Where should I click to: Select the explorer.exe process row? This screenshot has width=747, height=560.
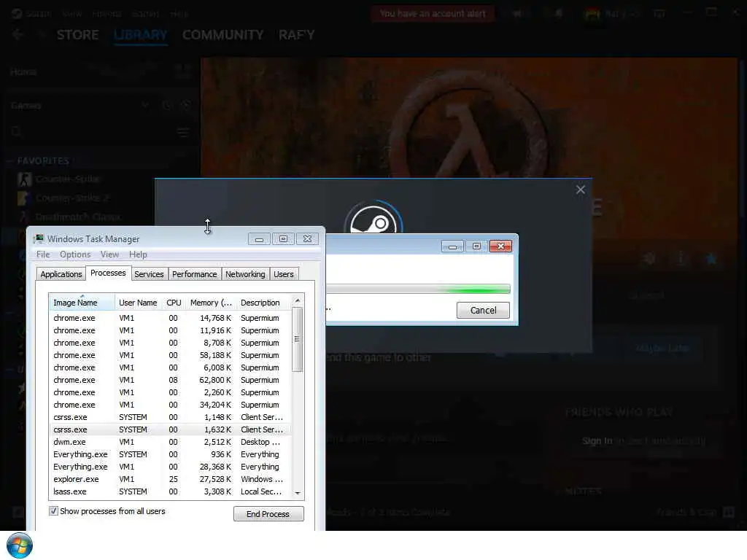[x=170, y=479]
